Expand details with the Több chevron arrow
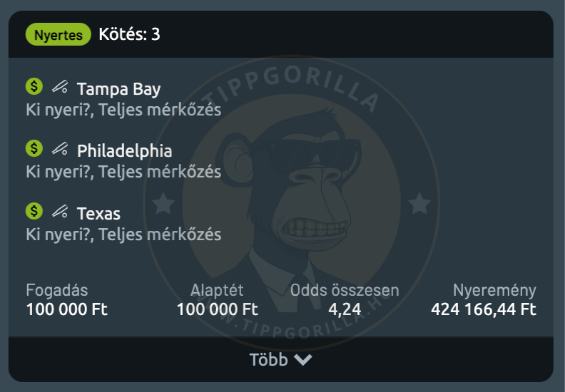Screen dimensions: 565x392 click(303, 360)
